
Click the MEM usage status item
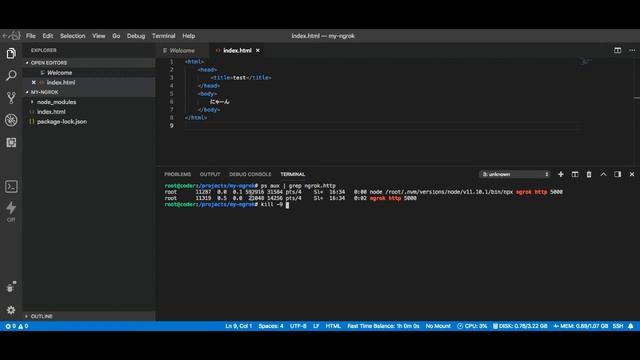point(580,326)
